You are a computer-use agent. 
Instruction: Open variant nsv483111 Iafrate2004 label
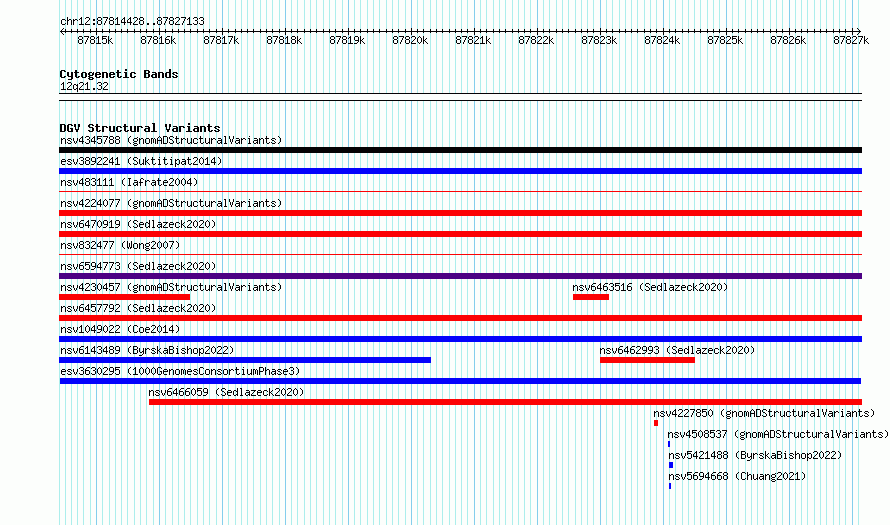[x=129, y=183]
